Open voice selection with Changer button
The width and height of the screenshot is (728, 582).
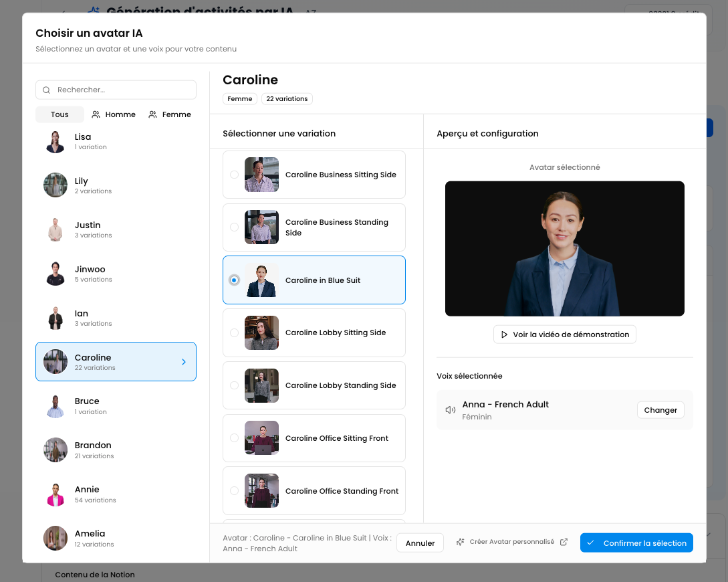[x=660, y=410]
